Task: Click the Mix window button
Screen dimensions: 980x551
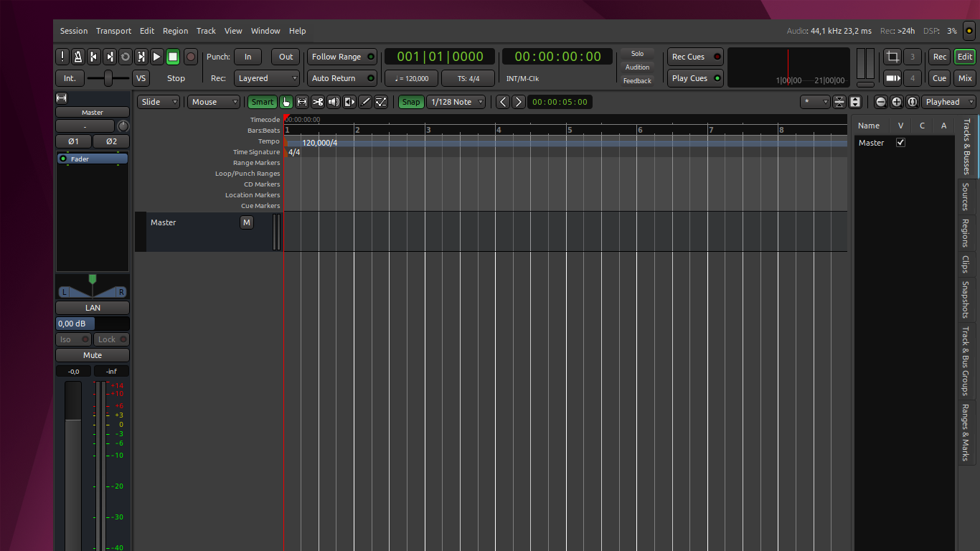Action: 965,78
